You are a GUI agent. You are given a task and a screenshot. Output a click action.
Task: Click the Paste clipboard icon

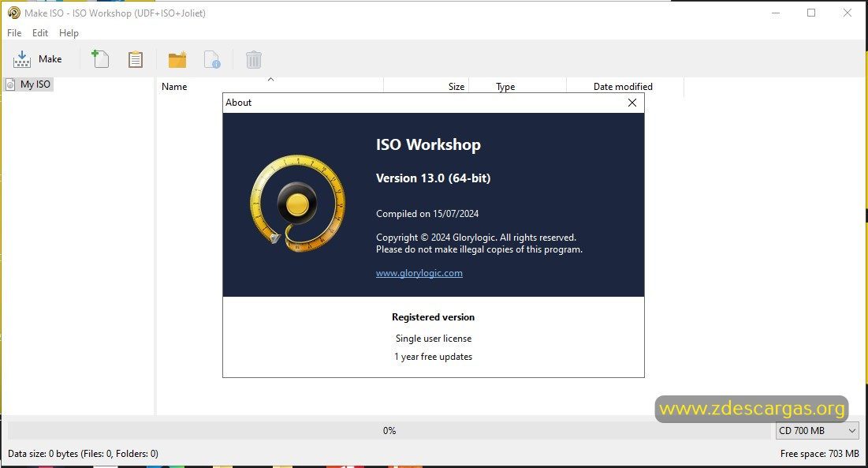tap(136, 58)
